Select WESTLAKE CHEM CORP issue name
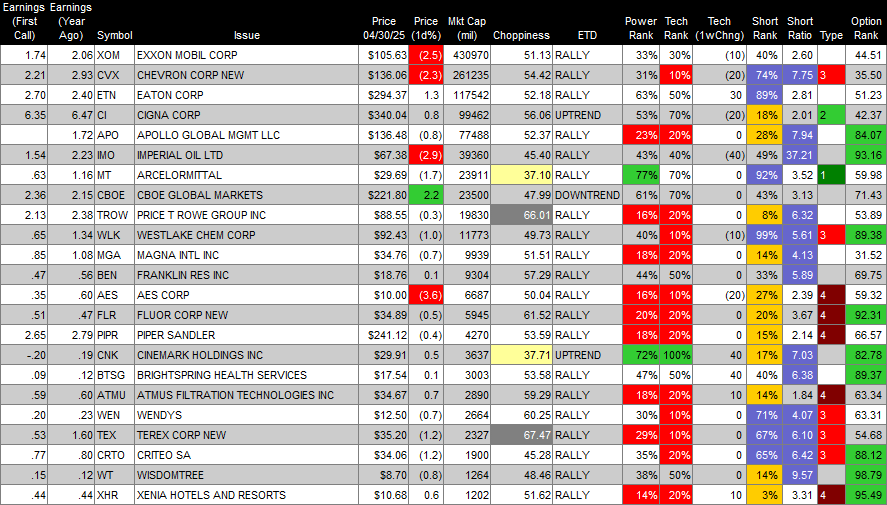 [196, 235]
